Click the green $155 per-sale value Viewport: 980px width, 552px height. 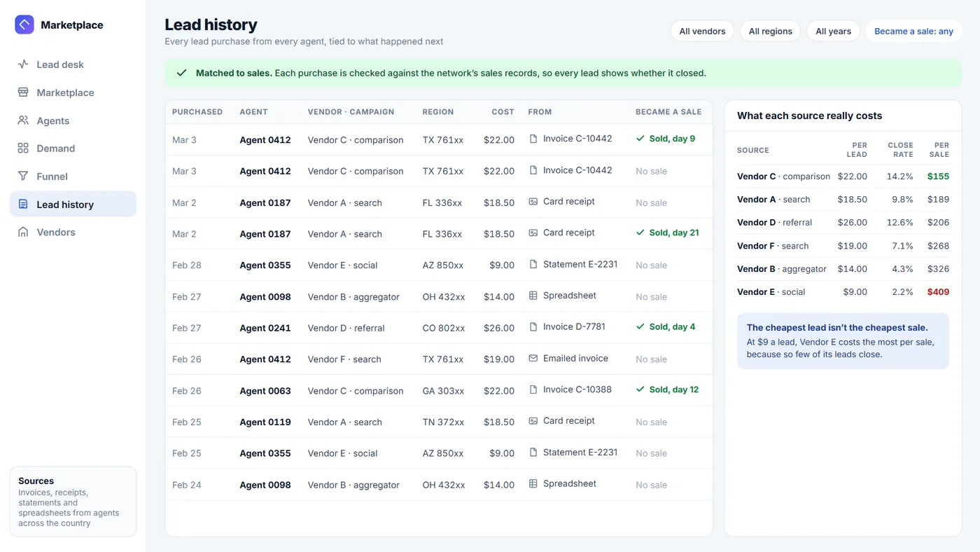pos(938,177)
